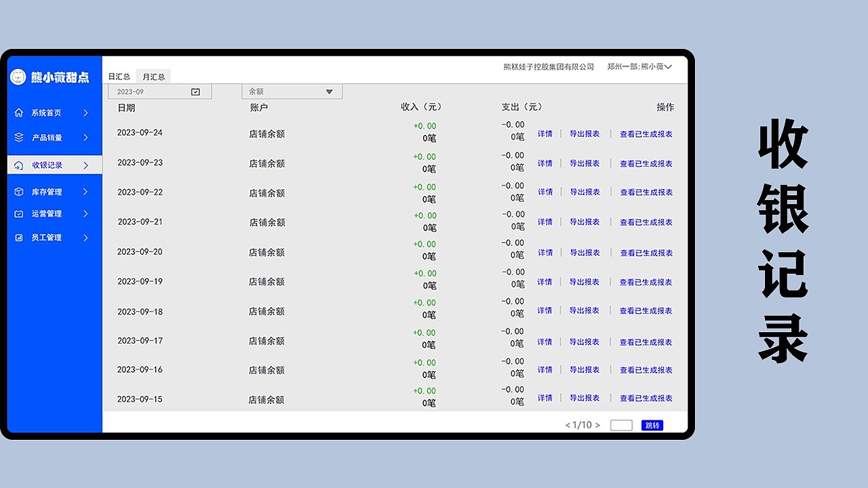Screen dimensions: 868x488
Task: Click the 2023-09 month input field
Action: point(160,91)
